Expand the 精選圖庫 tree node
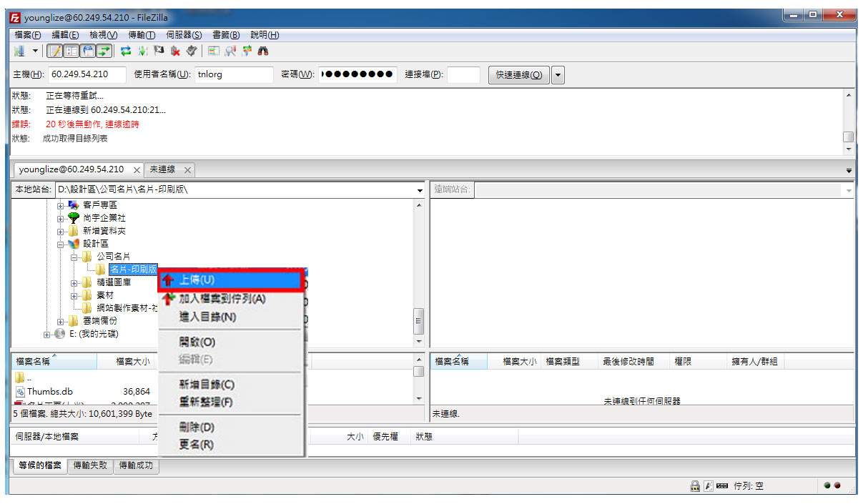The image size is (863, 504). tap(74, 282)
